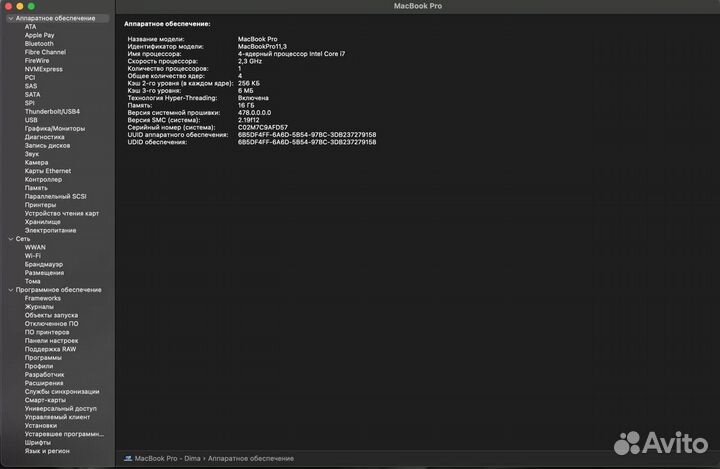Screen dimensions: 720x469
Task: Select Диагностика in the sidebar
Action: click(x=45, y=137)
